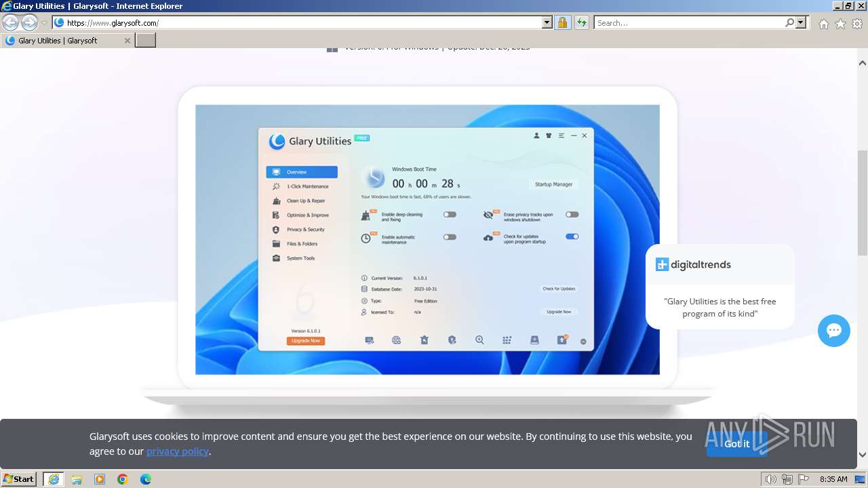Open the recent pages dropdown beside Forward
The image size is (868, 488).
coord(45,23)
